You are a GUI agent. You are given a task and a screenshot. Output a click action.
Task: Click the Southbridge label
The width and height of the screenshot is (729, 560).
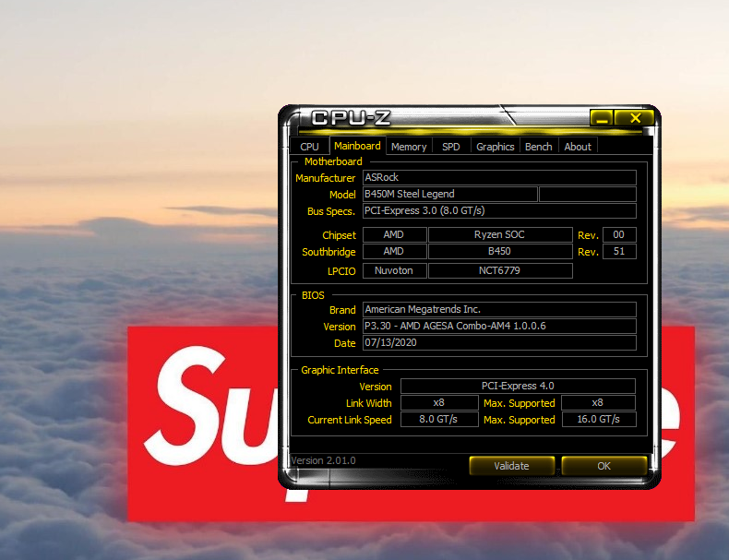(x=329, y=252)
